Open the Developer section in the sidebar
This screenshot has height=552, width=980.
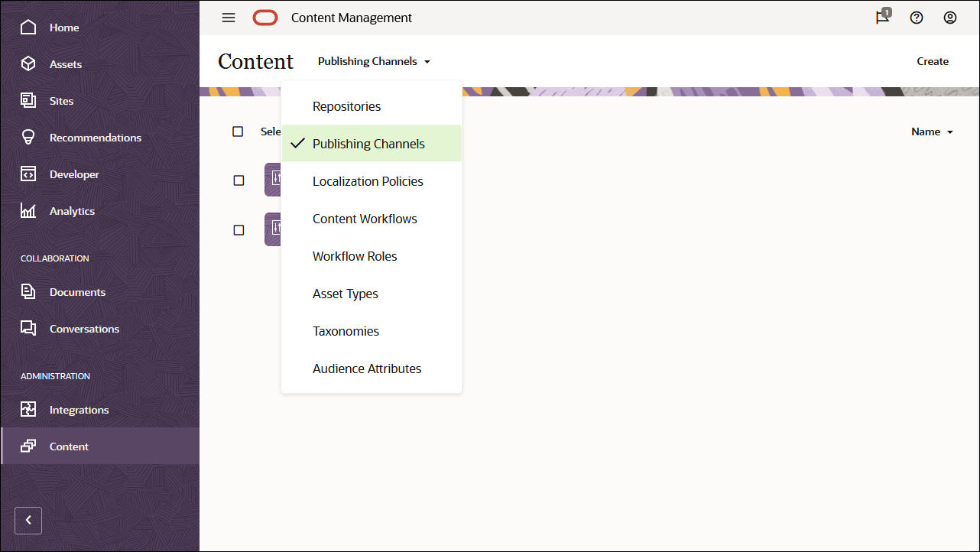[x=74, y=174]
